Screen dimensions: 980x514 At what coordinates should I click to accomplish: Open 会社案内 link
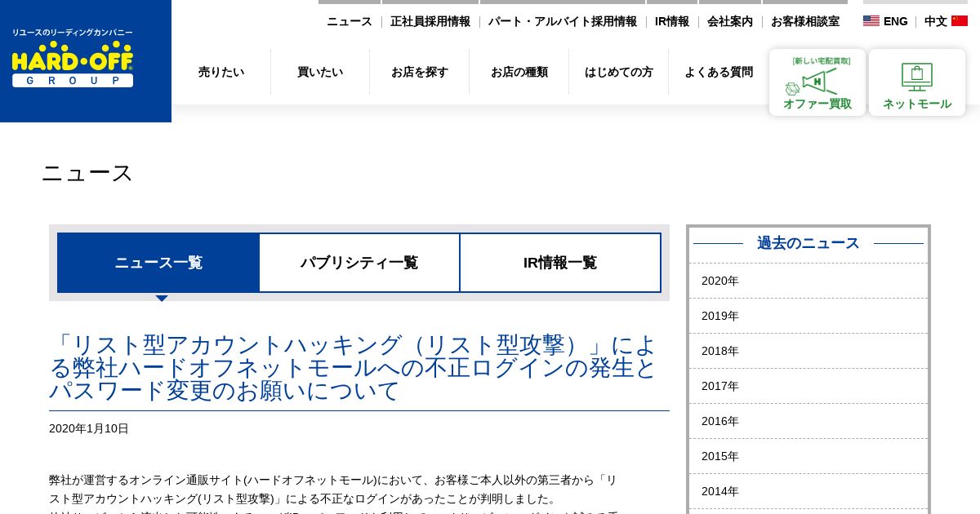tap(730, 21)
